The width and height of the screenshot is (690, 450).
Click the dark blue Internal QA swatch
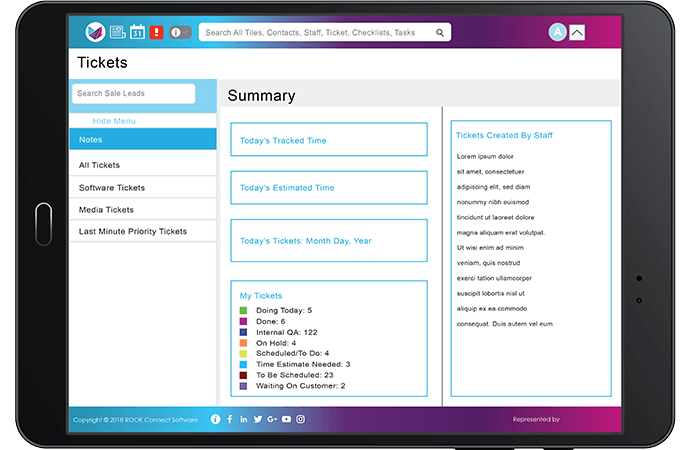243,332
